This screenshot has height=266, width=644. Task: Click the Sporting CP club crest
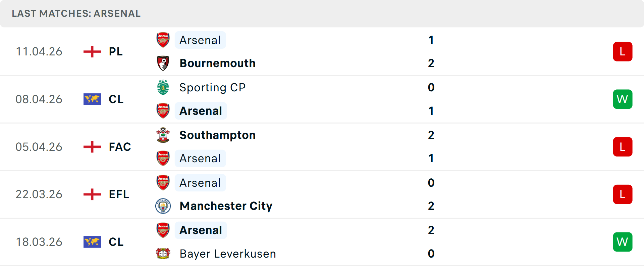click(163, 87)
